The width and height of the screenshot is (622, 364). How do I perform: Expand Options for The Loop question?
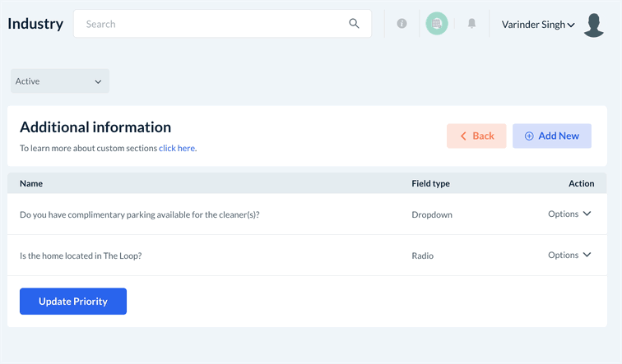(569, 256)
